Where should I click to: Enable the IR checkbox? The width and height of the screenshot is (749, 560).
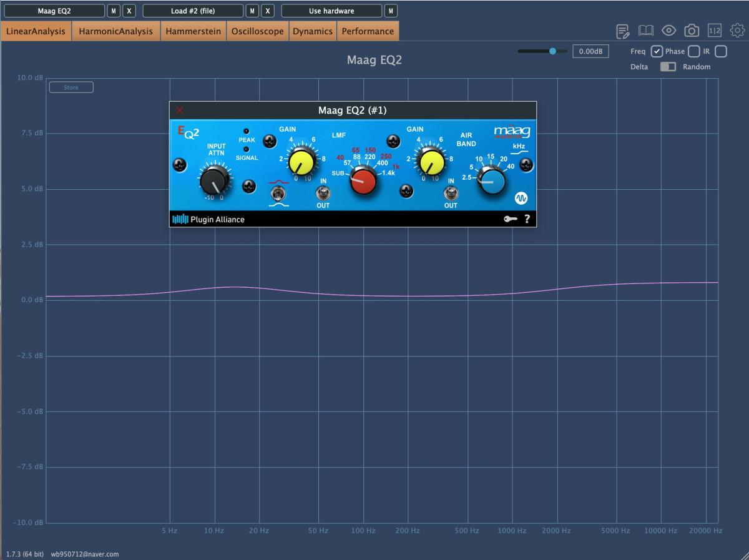point(721,51)
